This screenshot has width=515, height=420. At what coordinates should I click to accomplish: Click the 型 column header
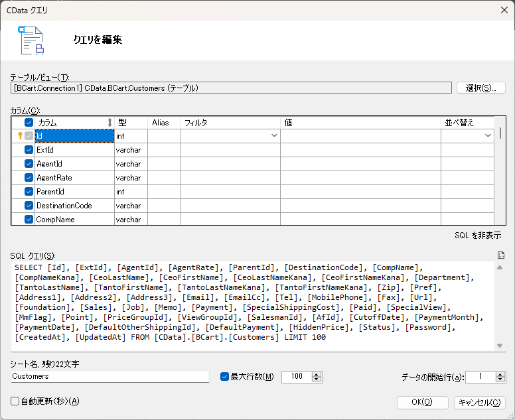pos(131,123)
